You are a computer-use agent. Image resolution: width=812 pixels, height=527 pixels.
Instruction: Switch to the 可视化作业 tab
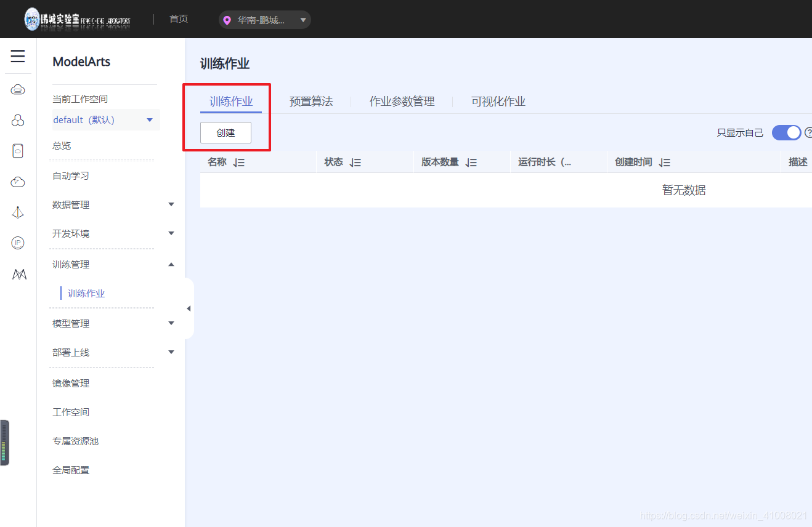tap(498, 102)
